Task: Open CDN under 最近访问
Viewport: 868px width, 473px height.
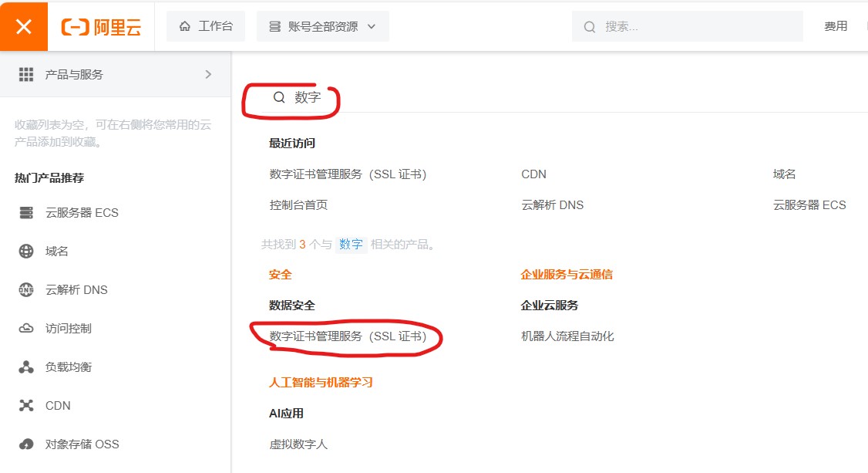Action: pos(533,174)
